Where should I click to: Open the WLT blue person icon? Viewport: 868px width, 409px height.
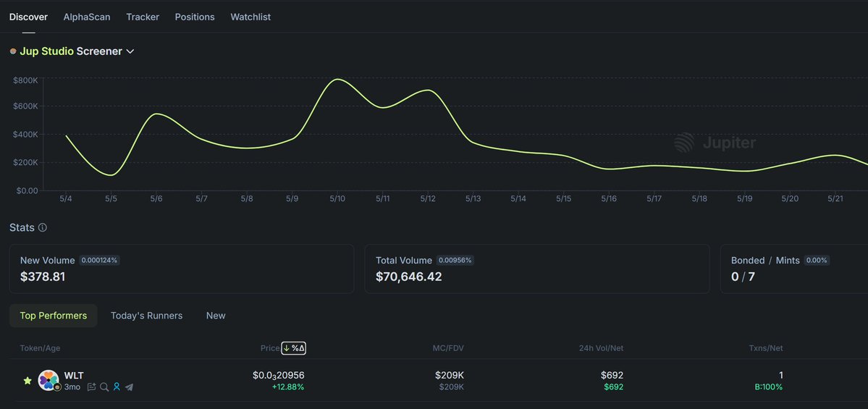(117, 387)
